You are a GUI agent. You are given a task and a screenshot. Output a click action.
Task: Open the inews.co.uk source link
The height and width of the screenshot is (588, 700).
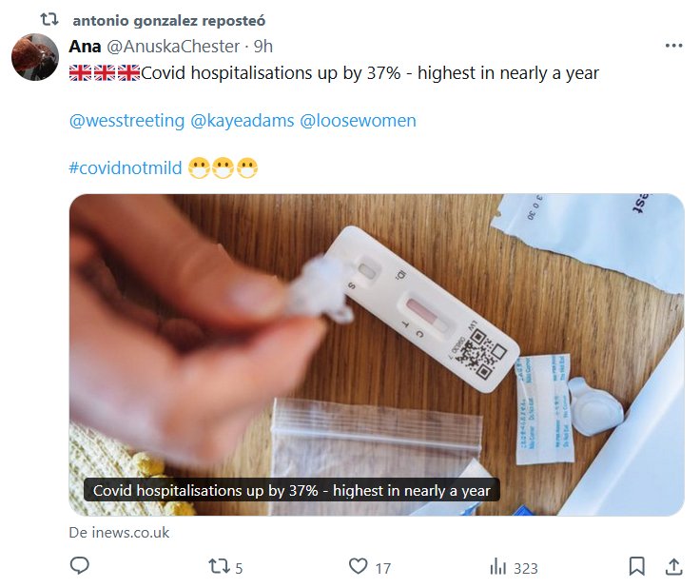(x=119, y=533)
